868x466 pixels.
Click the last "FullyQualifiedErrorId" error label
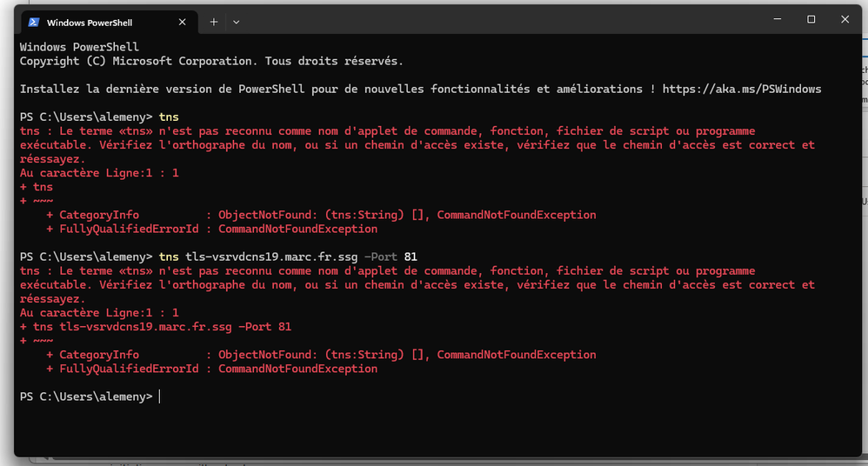125,369
